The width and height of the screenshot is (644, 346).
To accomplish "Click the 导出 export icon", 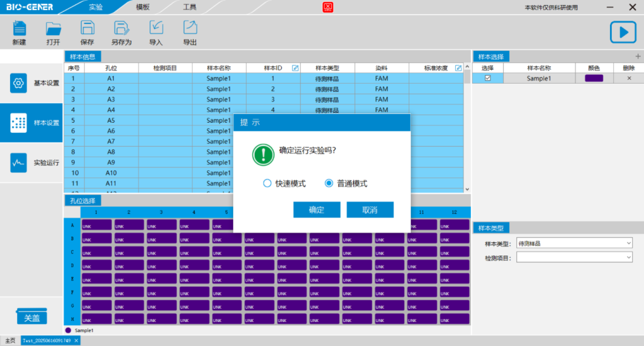I will click(x=190, y=28).
